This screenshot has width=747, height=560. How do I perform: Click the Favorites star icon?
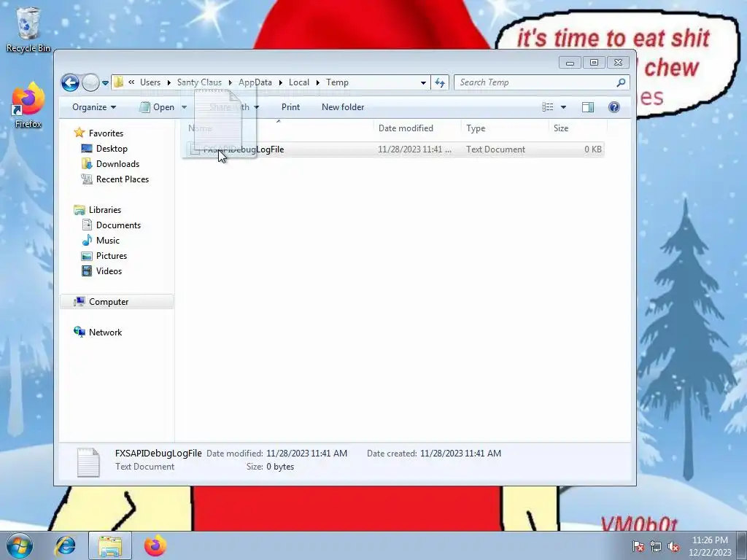[x=79, y=133]
